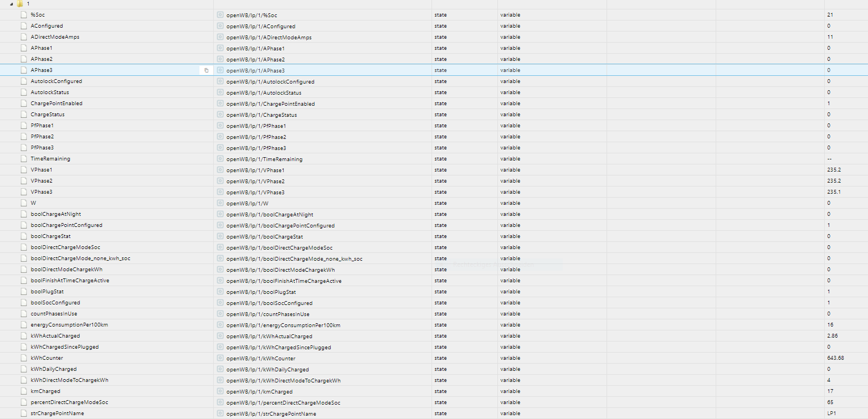Viewport: 868px width, 419px height.
Task: Select the VPhase3 object name
Action: tap(42, 192)
